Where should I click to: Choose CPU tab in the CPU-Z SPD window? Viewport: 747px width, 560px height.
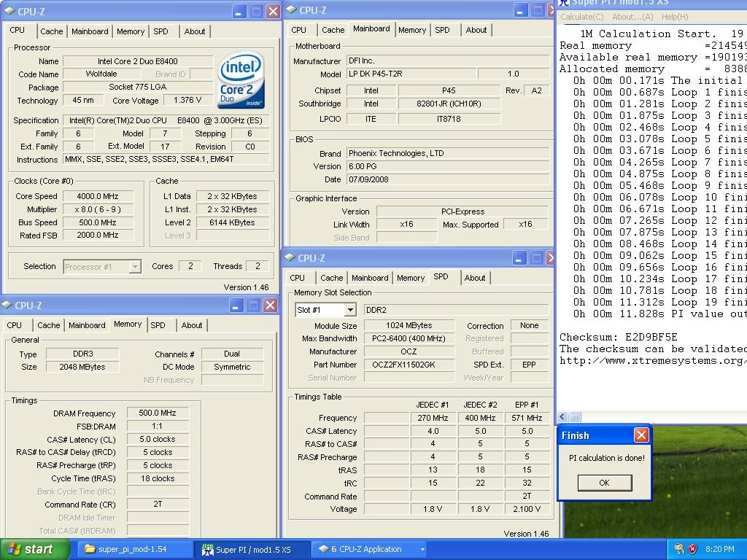point(298,278)
